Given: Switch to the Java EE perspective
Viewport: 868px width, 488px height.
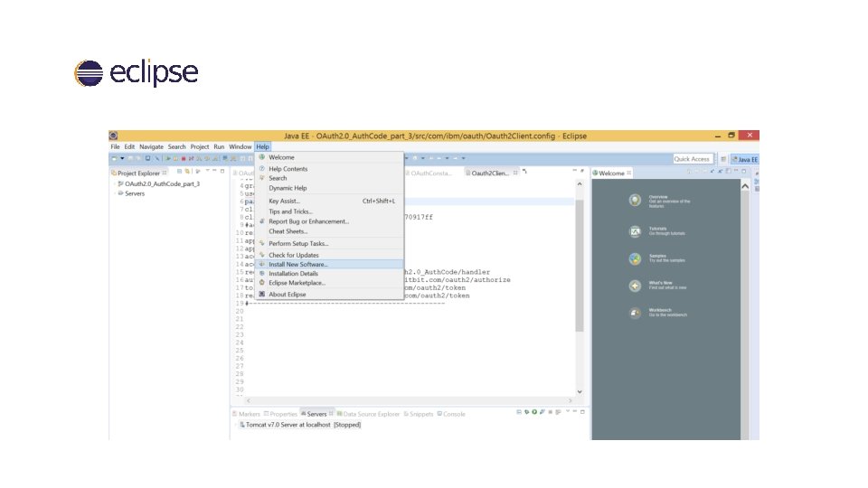Looking at the screenshot, I should click(x=744, y=159).
